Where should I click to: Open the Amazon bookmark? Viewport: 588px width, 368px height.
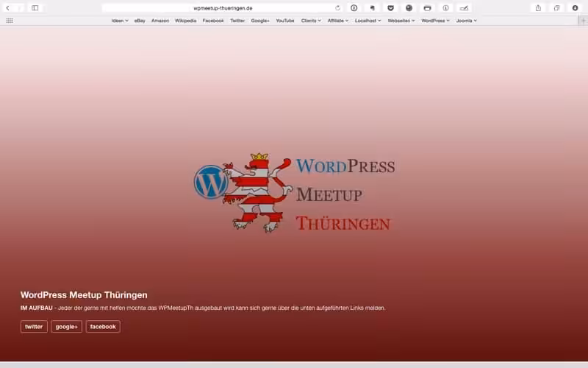[160, 21]
